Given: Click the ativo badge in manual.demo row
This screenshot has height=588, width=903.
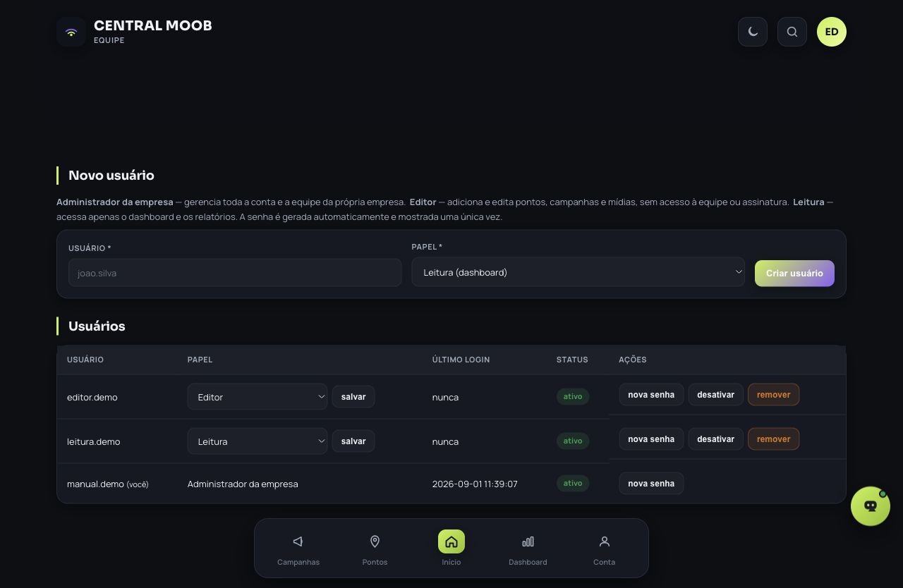Looking at the screenshot, I should coord(573,483).
